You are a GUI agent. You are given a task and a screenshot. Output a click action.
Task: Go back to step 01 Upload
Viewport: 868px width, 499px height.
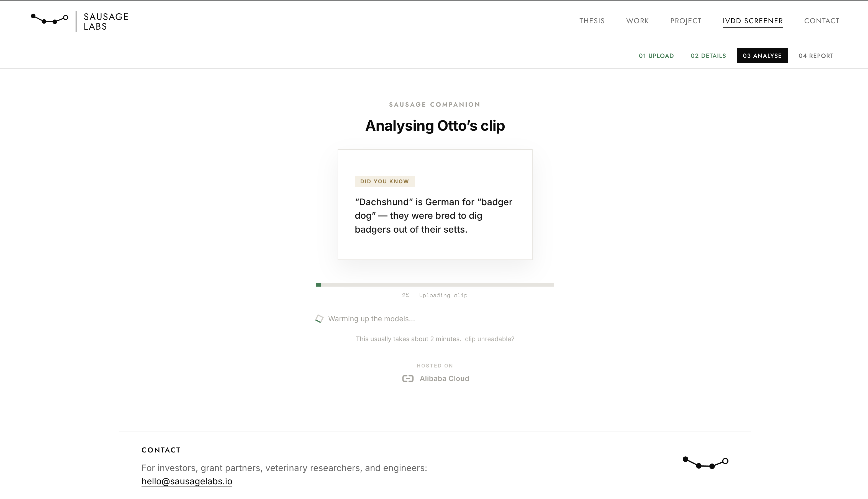[656, 56]
